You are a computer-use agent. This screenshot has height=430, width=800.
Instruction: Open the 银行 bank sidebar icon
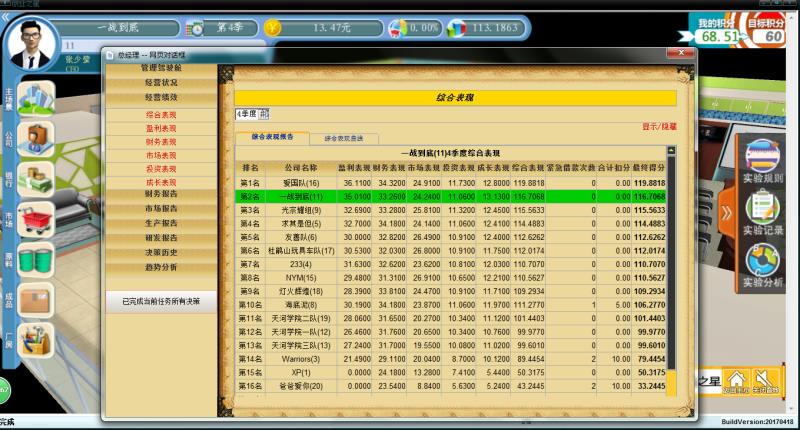(35, 179)
